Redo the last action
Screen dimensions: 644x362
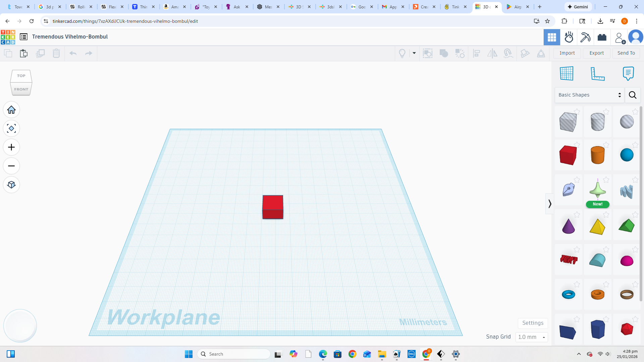click(89, 53)
